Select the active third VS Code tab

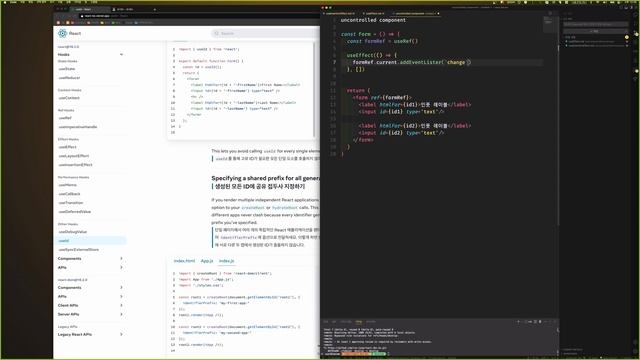(416, 13)
